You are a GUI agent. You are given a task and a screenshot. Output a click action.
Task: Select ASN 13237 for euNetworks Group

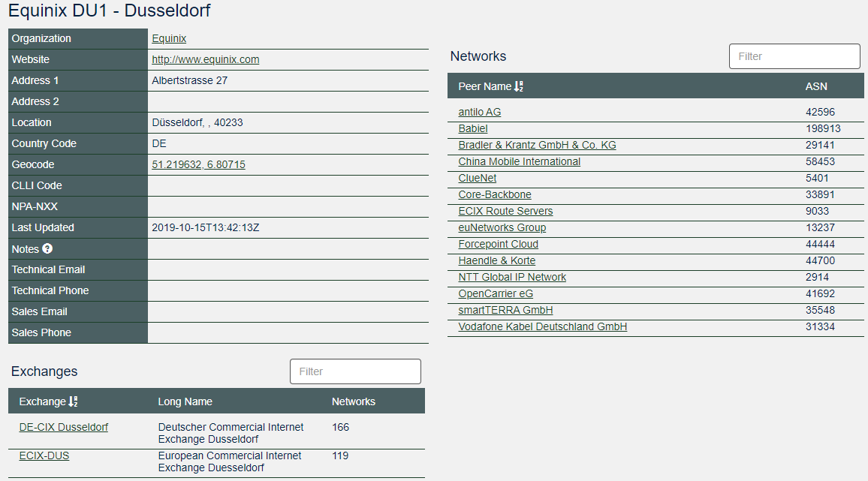[820, 227]
